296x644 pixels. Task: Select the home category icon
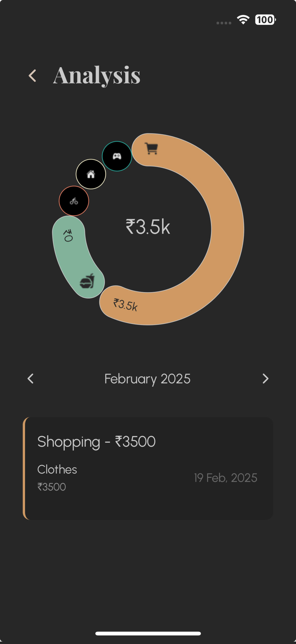tap(91, 174)
